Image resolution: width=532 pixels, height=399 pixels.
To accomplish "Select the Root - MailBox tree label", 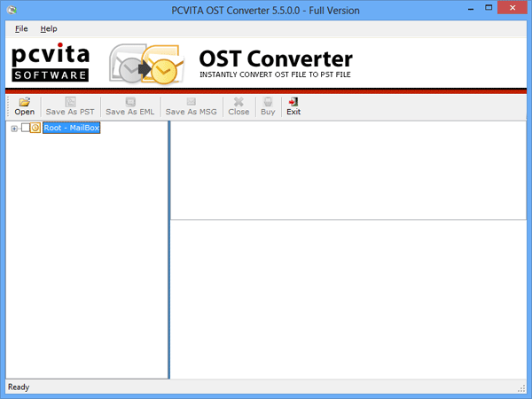I will pos(72,128).
